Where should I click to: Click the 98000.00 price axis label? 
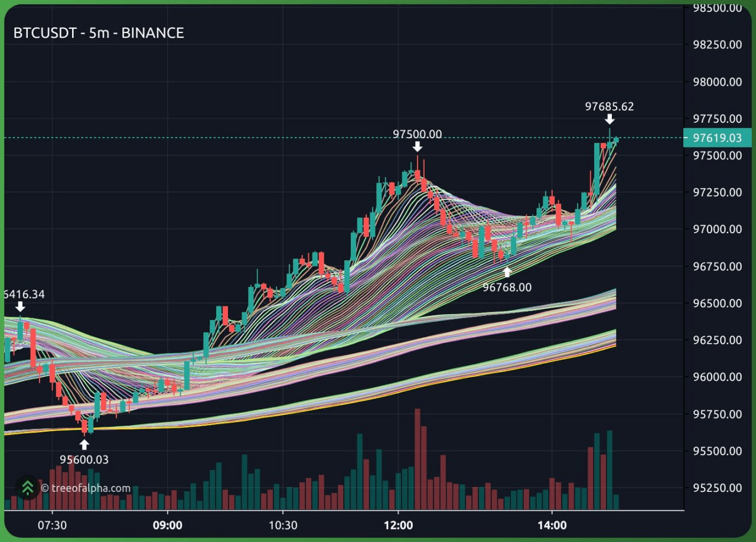coord(717,81)
